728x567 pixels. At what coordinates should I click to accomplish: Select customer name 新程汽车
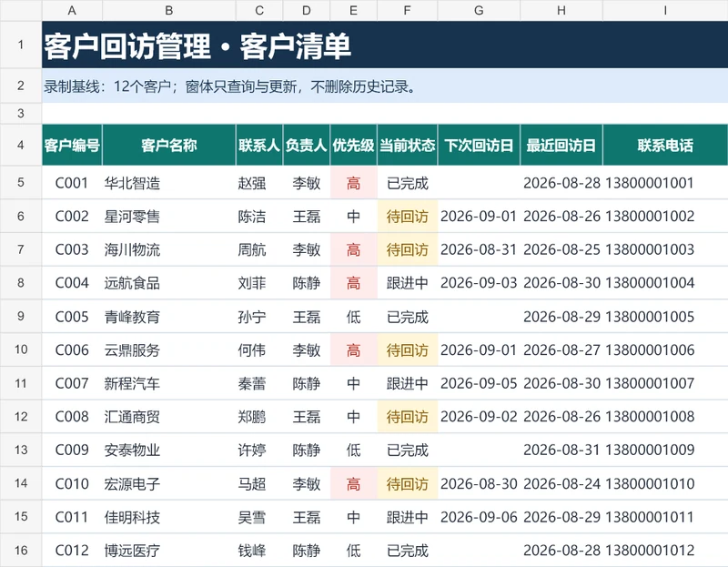click(169, 383)
